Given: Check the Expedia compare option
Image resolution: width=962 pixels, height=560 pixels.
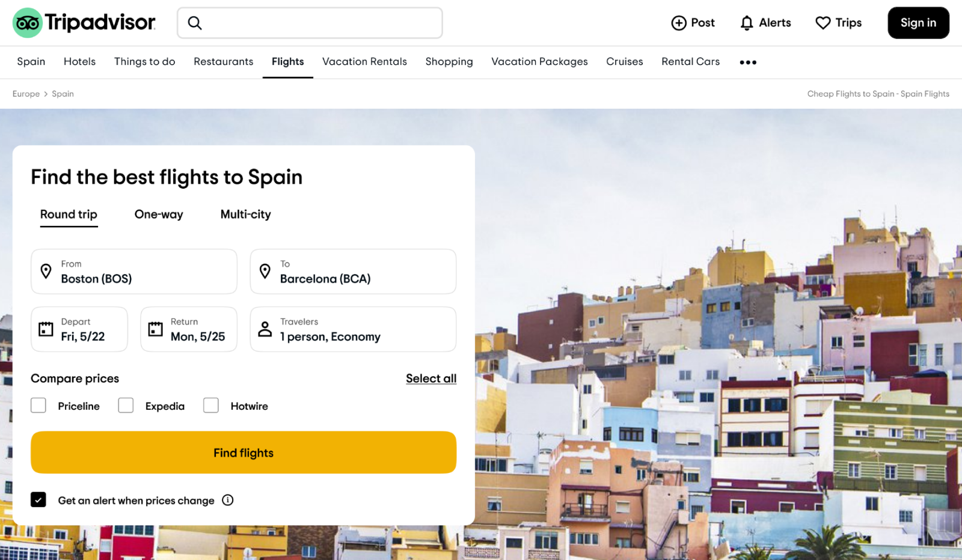Looking at the screenshot, I should (x=126, y=406).
